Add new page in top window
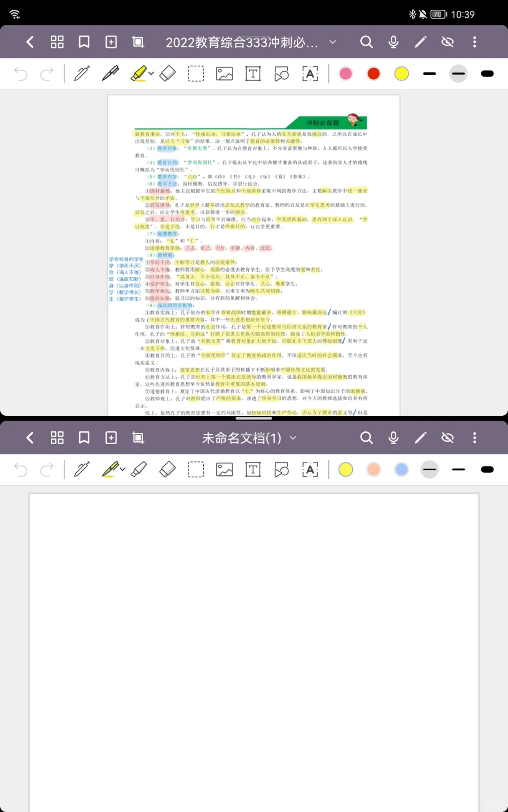The height and width of the screenshot is (812, 508). click(x=111, y=42)
